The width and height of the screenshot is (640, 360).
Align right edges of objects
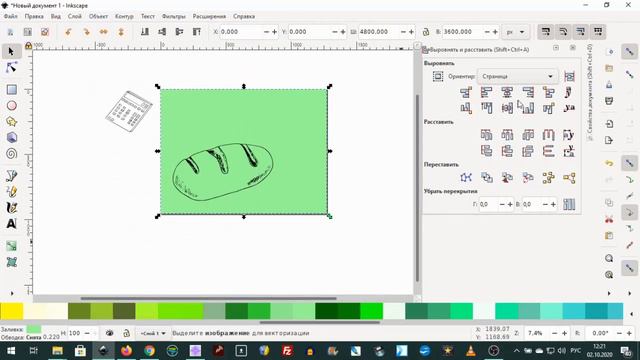[528, 93]
